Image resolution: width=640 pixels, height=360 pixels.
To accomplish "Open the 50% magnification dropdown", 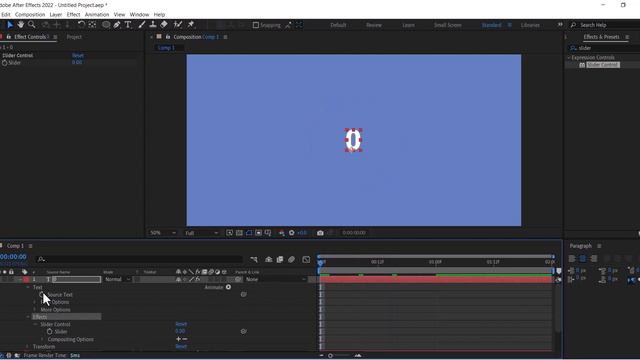I will [x=162, y=233].
